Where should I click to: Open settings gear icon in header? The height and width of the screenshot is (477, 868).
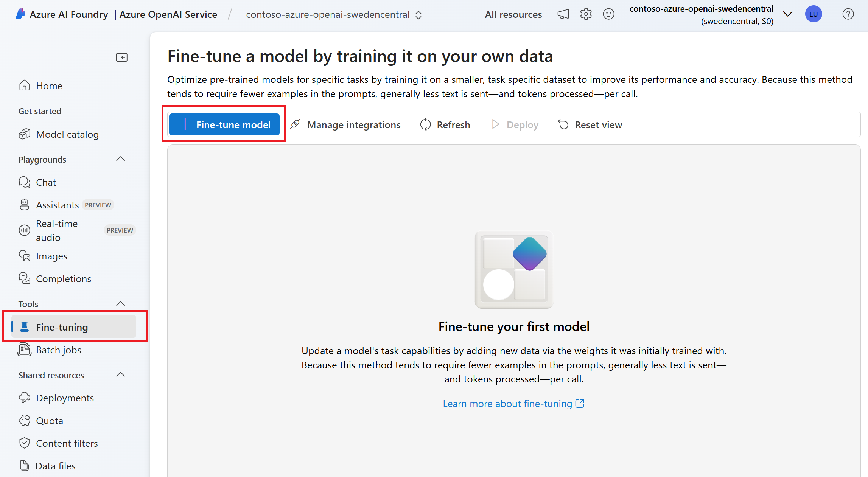tap(586, 14)
